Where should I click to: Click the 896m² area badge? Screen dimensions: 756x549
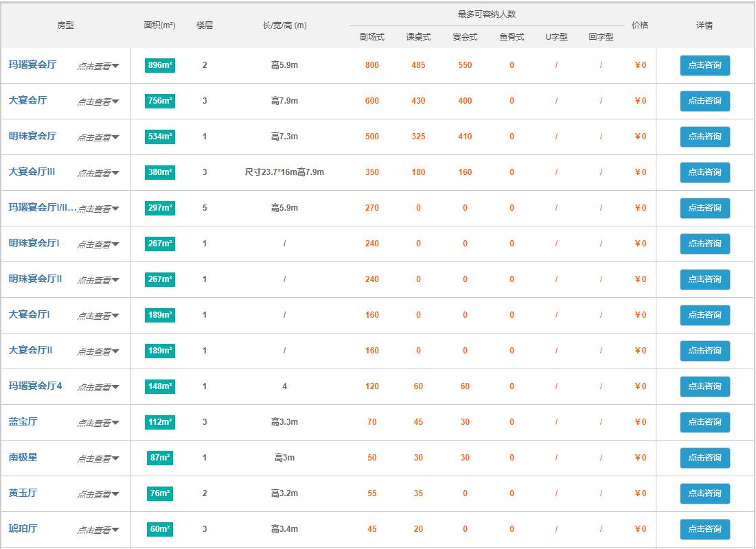pyautogui.click(x=159, y=65)
